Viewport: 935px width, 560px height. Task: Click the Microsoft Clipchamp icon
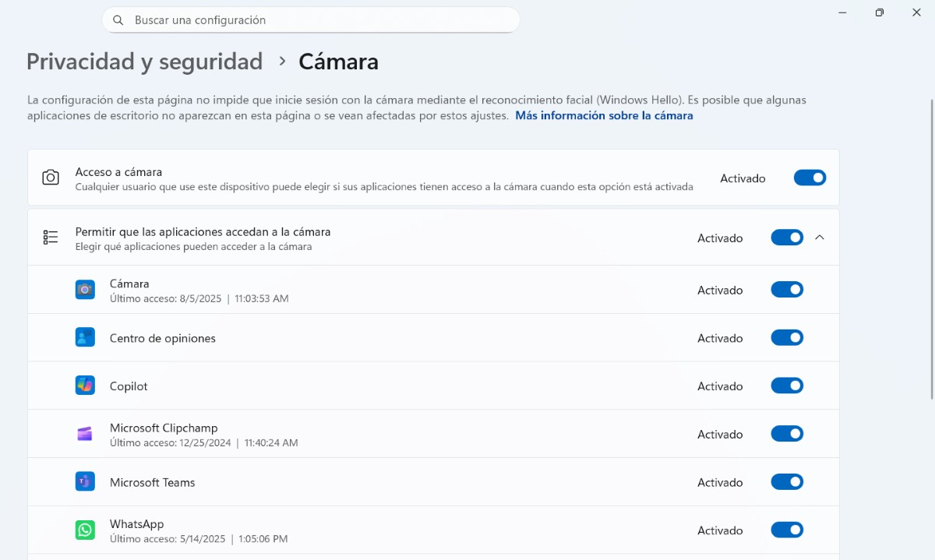(85, 434)
